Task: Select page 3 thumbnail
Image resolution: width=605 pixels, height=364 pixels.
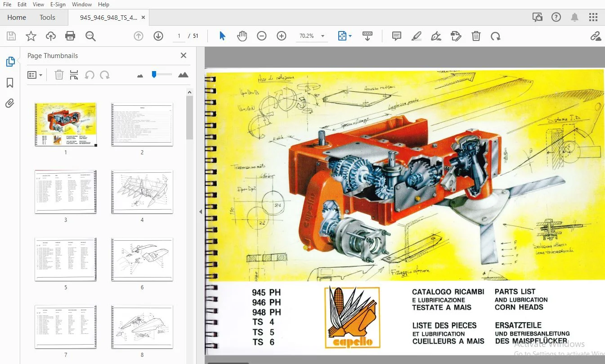Action: pyautogui.click(x=66, y=192)
